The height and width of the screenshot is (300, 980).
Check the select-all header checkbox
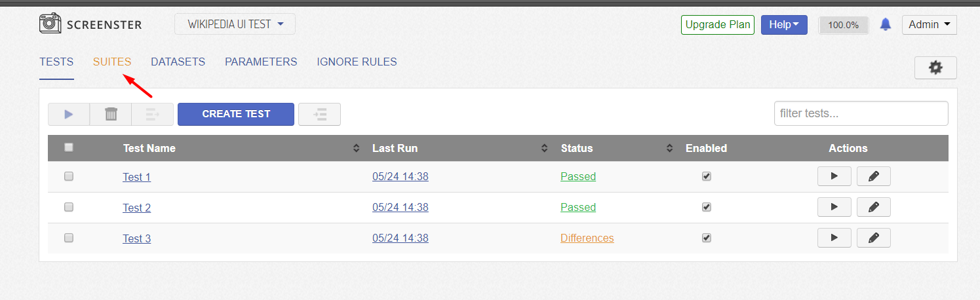point(69,147)
